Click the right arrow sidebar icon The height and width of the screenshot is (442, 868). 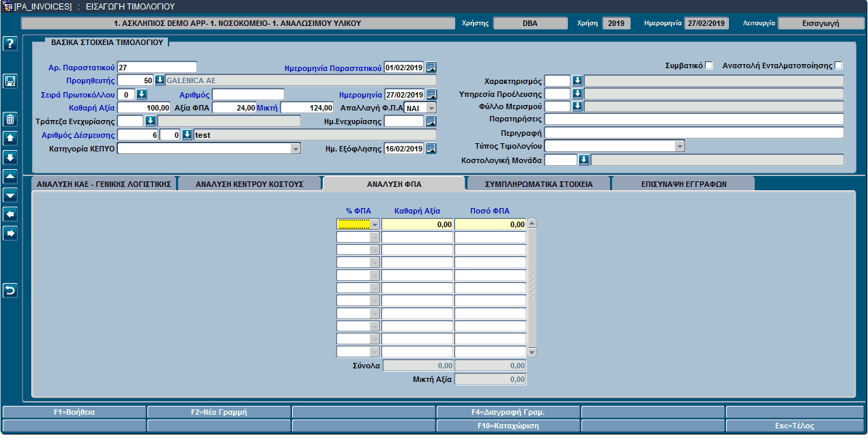pyautogui.click(x=10, y=234)
